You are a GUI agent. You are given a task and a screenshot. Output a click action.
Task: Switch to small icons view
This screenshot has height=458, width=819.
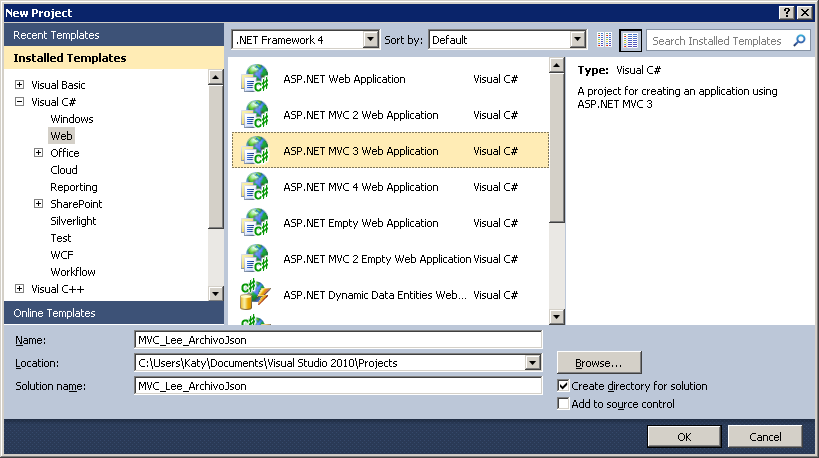coord(604,40)
